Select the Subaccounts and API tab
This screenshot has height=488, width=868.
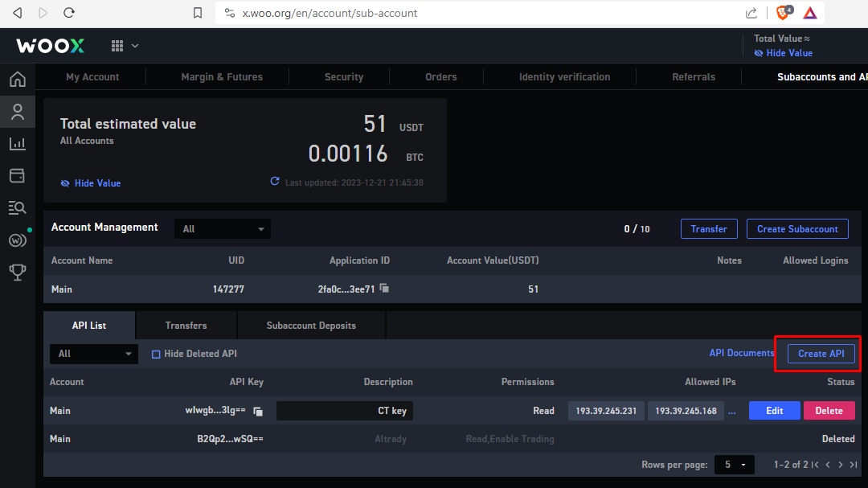pos(822,77)
